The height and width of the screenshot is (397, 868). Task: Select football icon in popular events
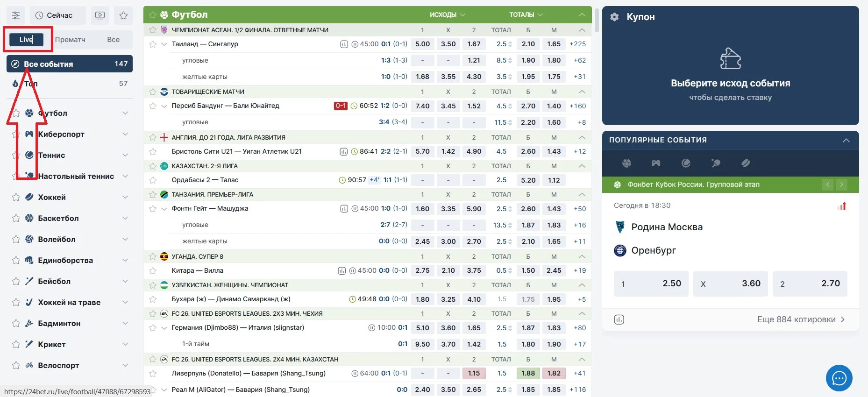(626, 163)
